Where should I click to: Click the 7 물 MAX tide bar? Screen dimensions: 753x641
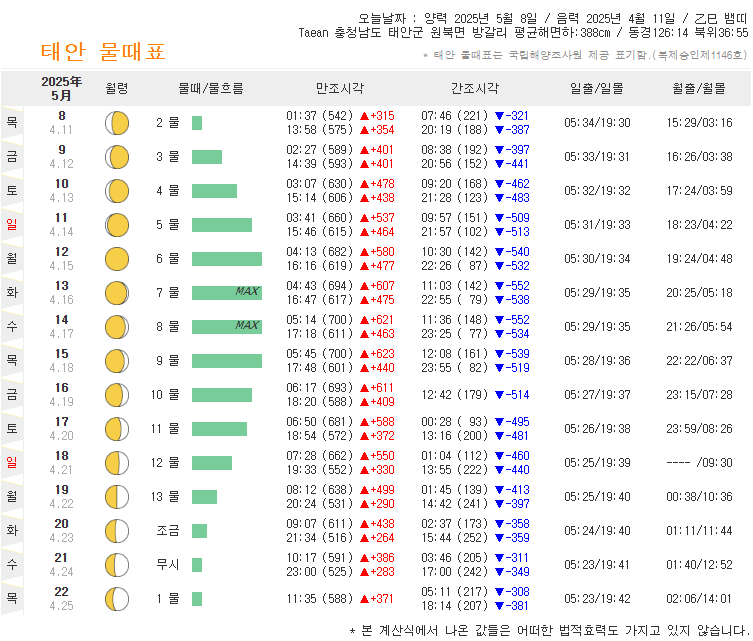(227, 293)
